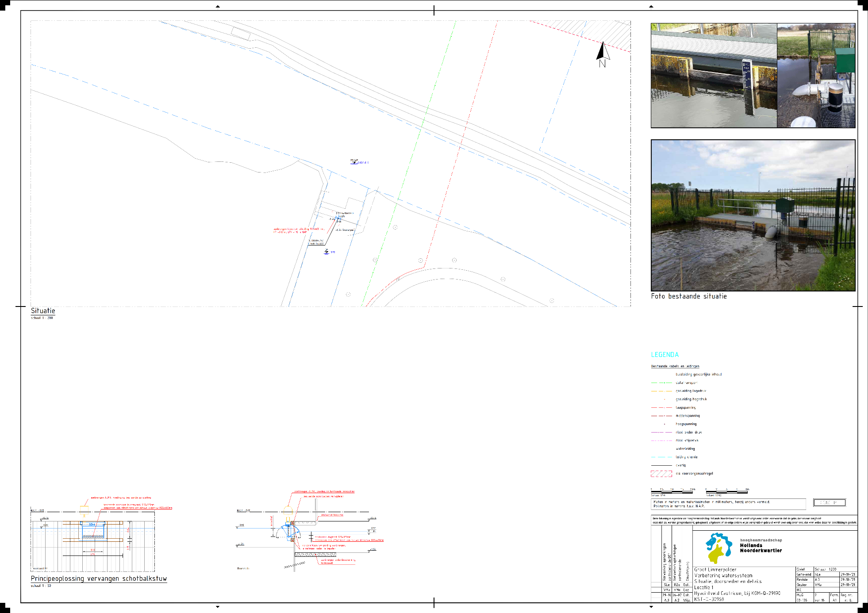Select legend entry 'gasleiding hogedruk'
This screenshot has width=868, height=613.
tap(691, 399)
